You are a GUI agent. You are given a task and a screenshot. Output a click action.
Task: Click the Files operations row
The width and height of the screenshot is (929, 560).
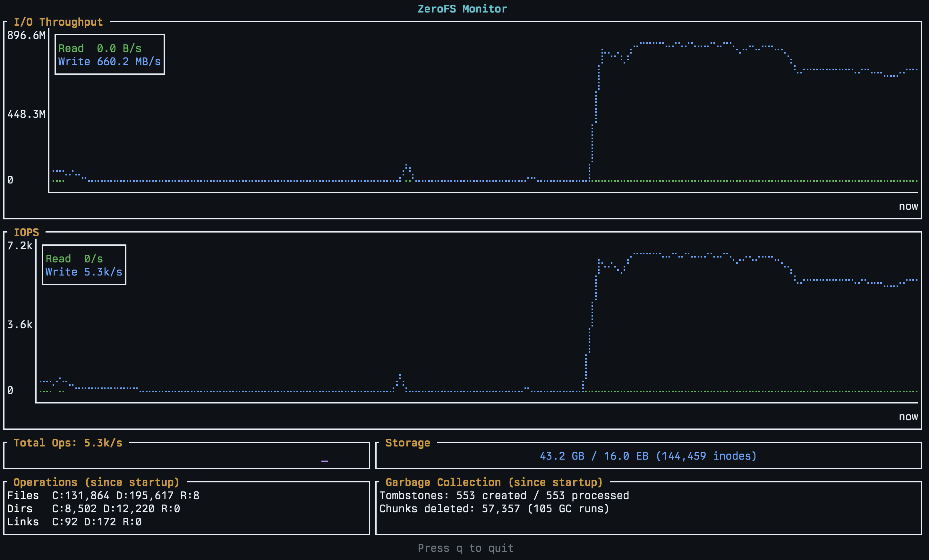click(x=103, y=495)
